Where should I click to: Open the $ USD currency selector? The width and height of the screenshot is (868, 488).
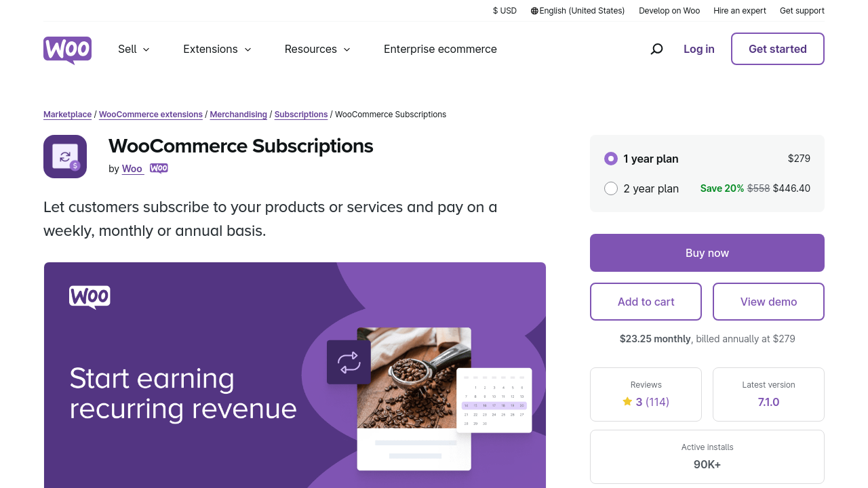coord(505,11)
